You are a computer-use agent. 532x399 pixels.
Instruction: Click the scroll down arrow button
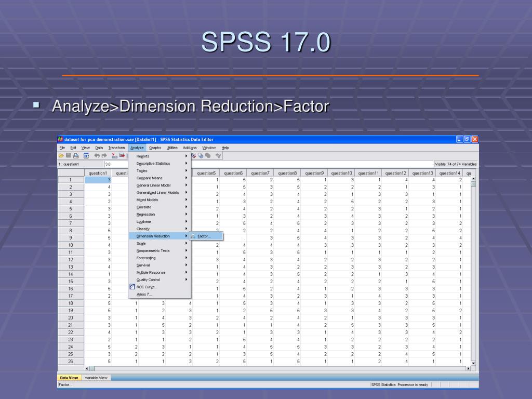coord(473,363)
